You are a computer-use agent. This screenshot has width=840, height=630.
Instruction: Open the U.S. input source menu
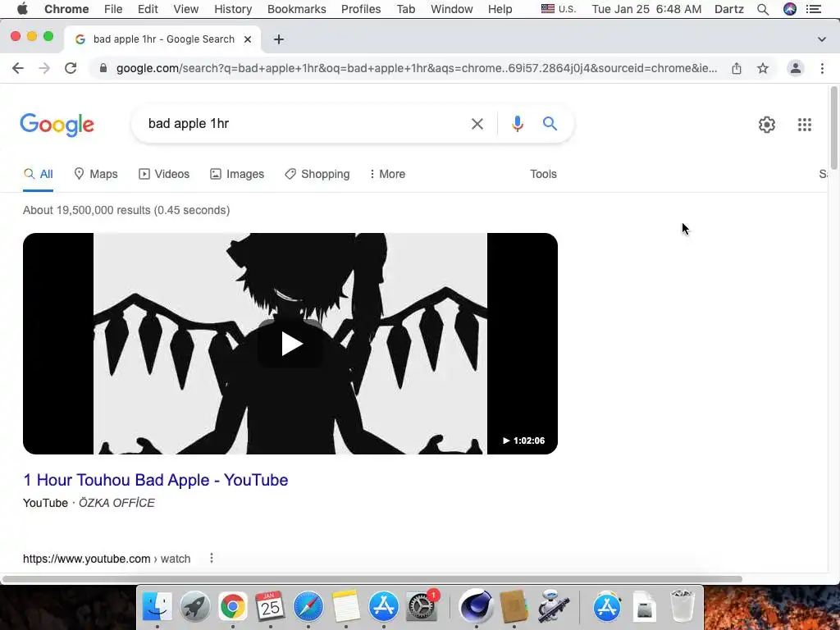click(x=558, y=9)
